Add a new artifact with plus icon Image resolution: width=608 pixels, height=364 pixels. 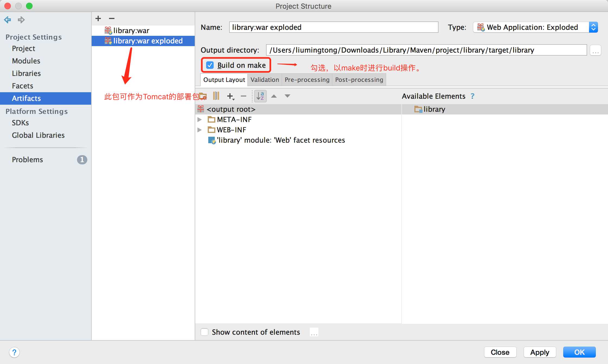tap(98, 18)
